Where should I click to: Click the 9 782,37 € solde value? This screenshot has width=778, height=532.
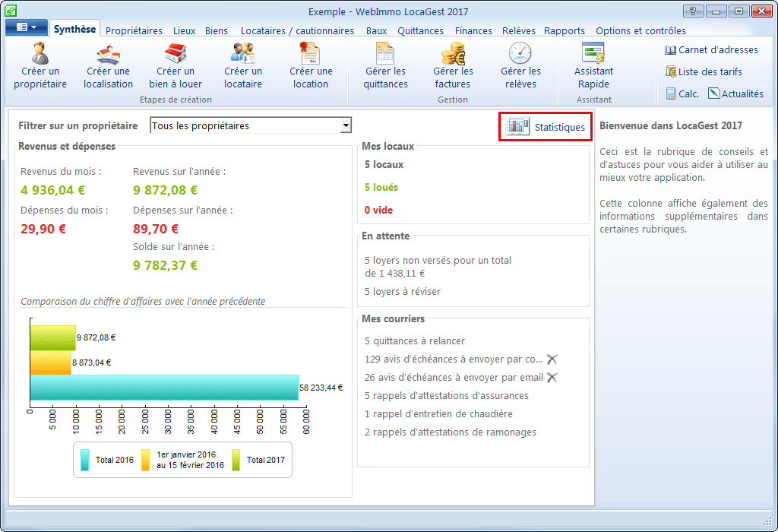point(165,265)
